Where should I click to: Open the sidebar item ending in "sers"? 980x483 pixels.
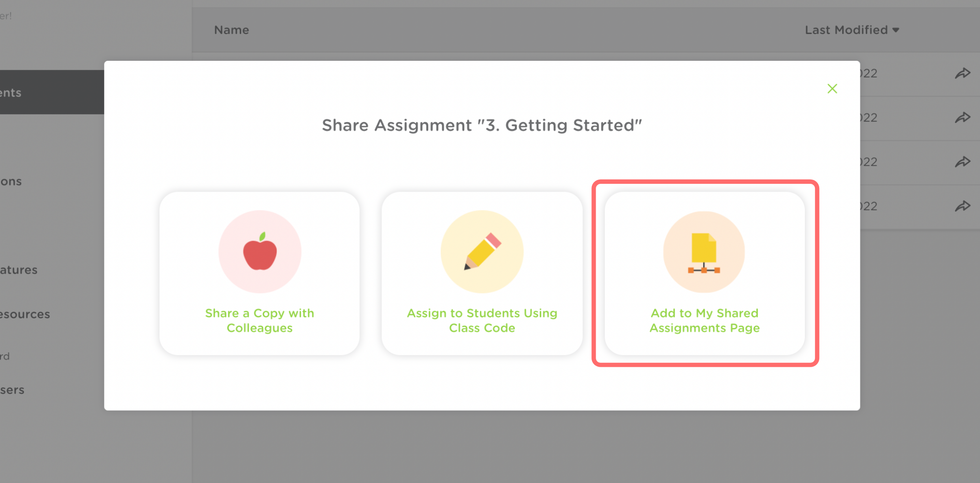click(x=12, y=390)
